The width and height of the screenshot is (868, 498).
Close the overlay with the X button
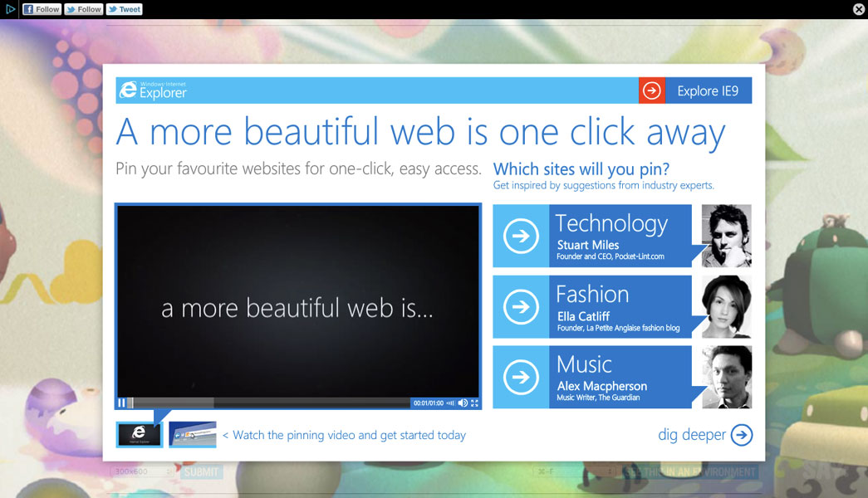(859, 9)
